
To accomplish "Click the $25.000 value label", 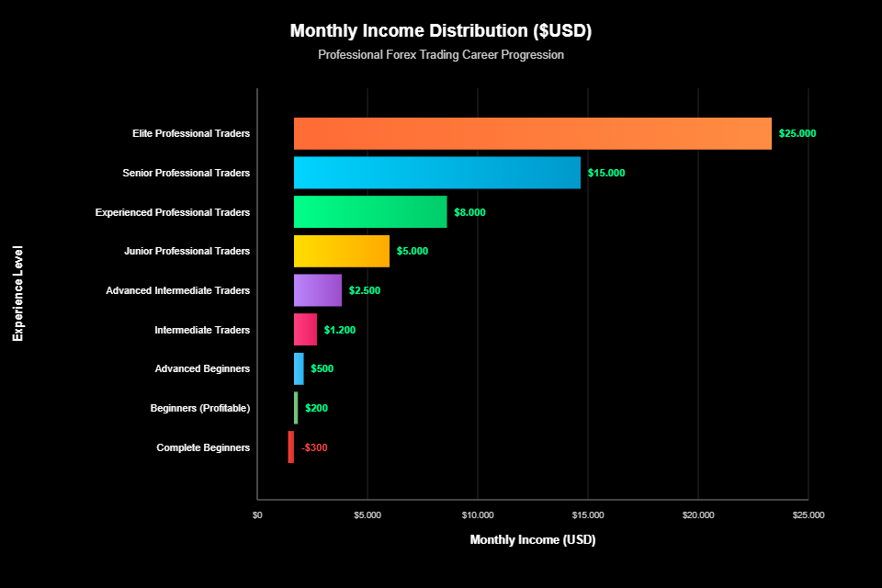I will click(797, 133).
